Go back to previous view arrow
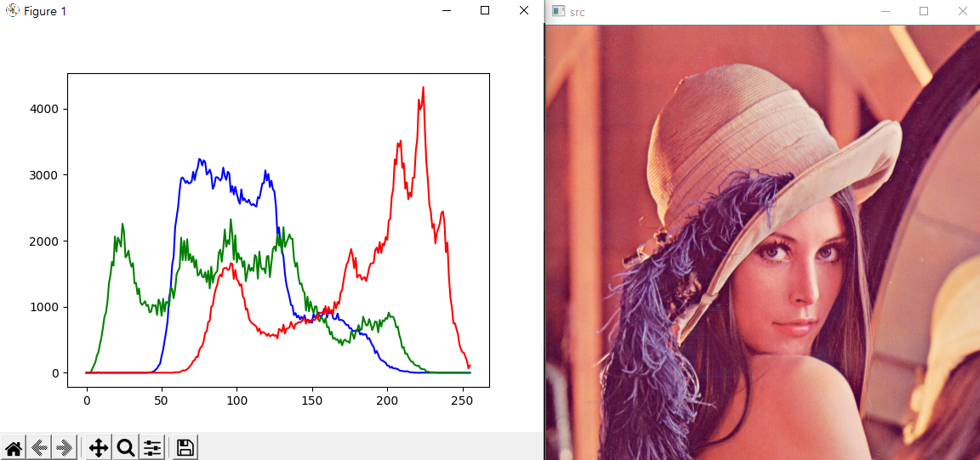Screen dimensions: 980x460 [x=39, y=447]
